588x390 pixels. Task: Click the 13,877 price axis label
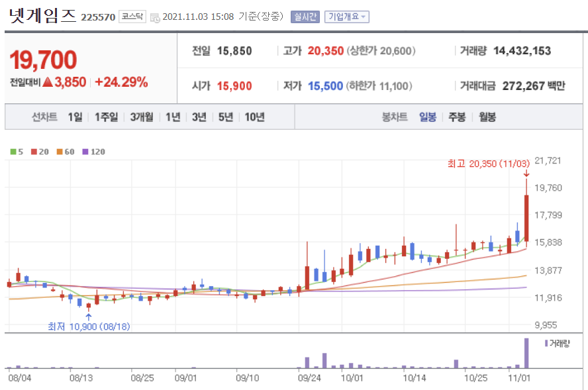coord(548,270)
